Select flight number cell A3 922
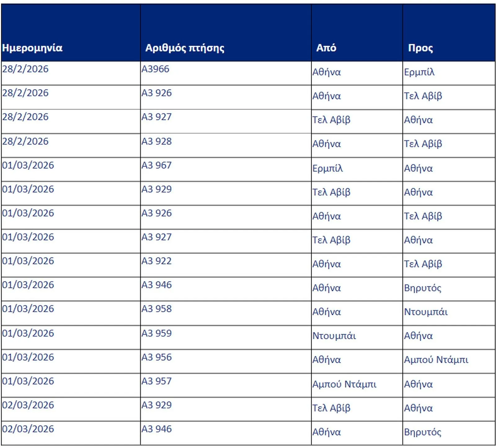This screenshot has width=496, height=448. 157,261
